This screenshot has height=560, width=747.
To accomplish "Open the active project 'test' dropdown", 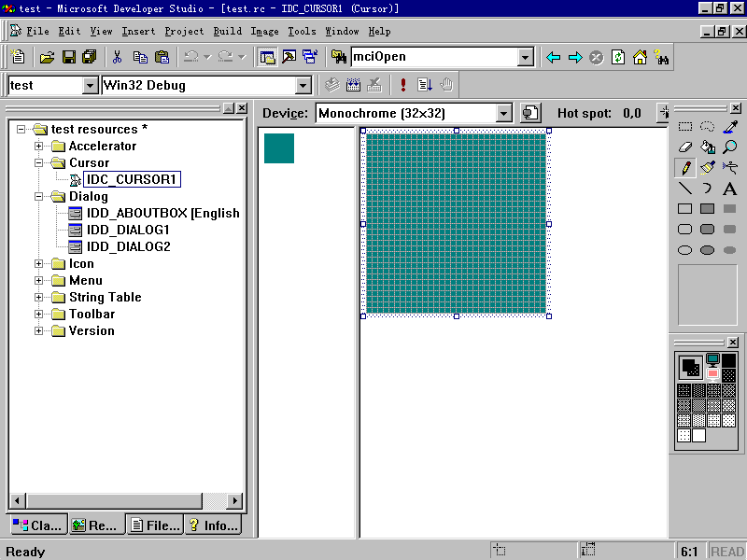I will pos(90,86).
